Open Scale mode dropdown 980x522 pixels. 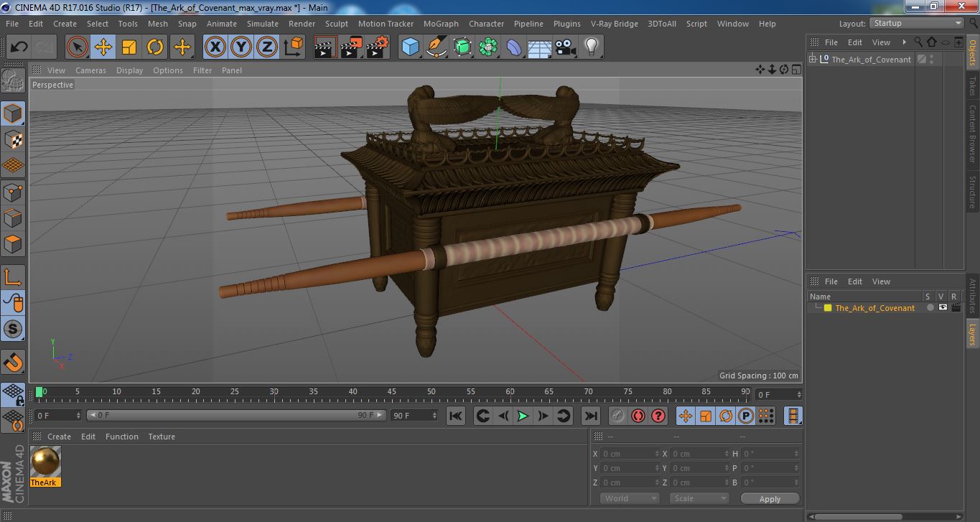tap(699, 498)
